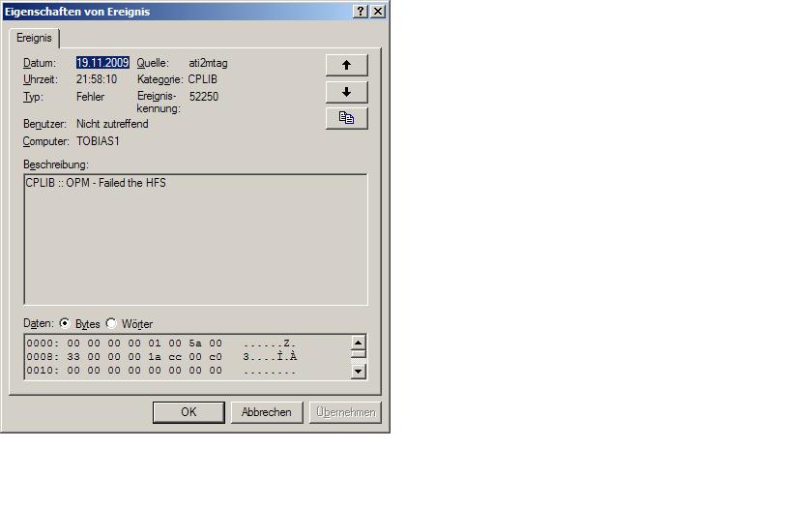
Task: Select the Bytes radio button
Action: point(65,323)
